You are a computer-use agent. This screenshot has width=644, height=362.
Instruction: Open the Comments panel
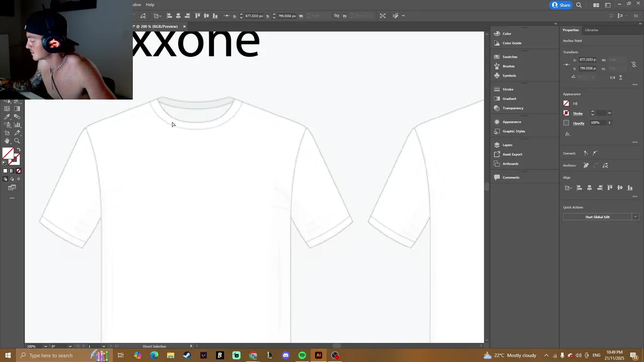(x=511, y=177)
